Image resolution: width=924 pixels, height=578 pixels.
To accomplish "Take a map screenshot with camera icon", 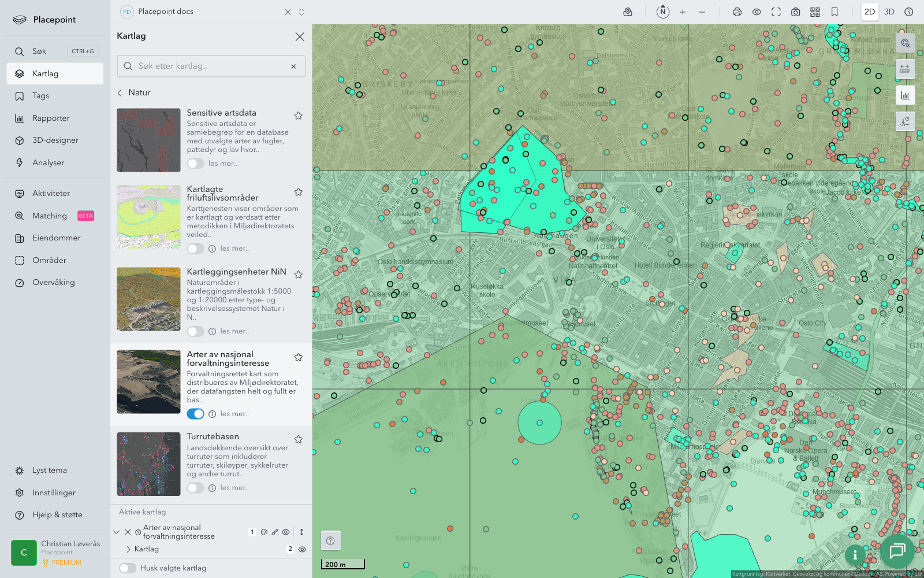I will pos(795,12).
